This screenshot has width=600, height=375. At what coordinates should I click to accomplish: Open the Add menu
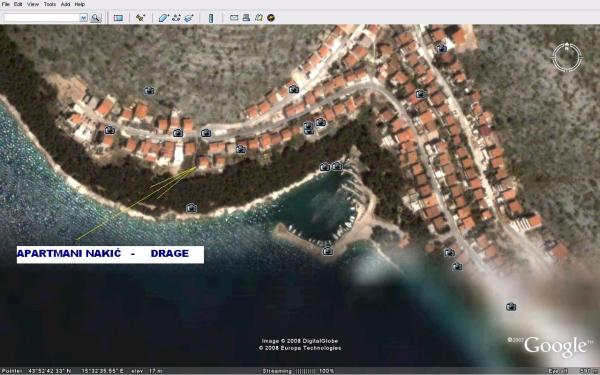(x=65, y=4)
